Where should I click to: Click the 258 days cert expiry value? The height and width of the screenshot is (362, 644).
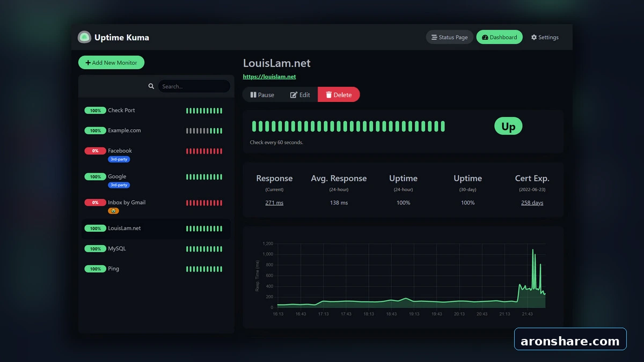[532, 203]
